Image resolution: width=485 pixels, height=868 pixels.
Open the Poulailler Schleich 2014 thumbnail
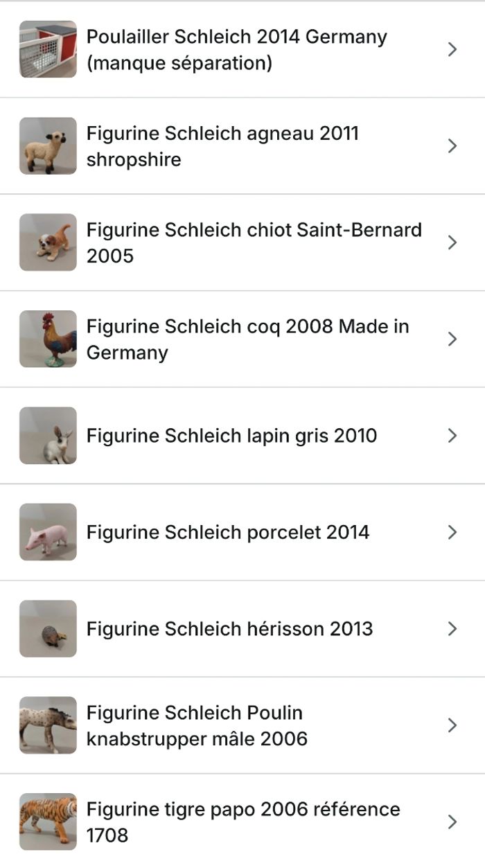click(x=48, y=49)
